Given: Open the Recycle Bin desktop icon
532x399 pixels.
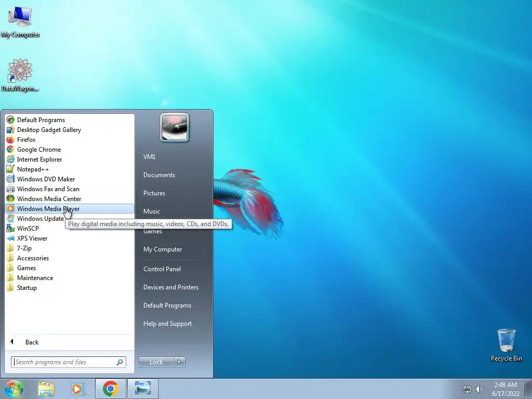Looking at the screenshot, I should 506,345.
